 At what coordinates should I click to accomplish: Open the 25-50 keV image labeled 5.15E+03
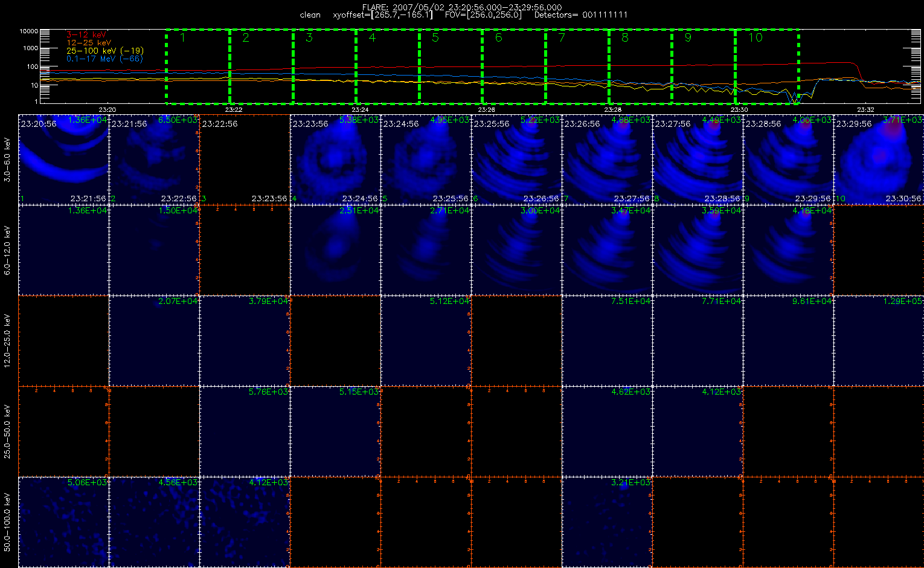[336, 431]
